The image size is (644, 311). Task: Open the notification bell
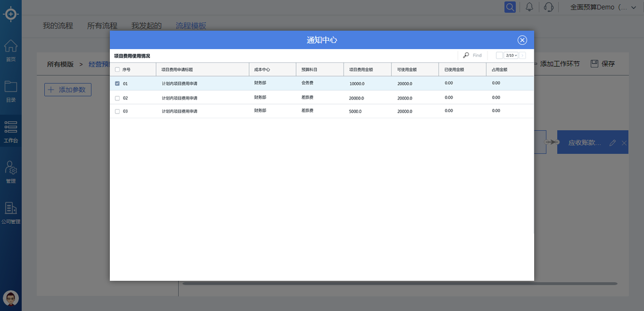click(529, 7)
